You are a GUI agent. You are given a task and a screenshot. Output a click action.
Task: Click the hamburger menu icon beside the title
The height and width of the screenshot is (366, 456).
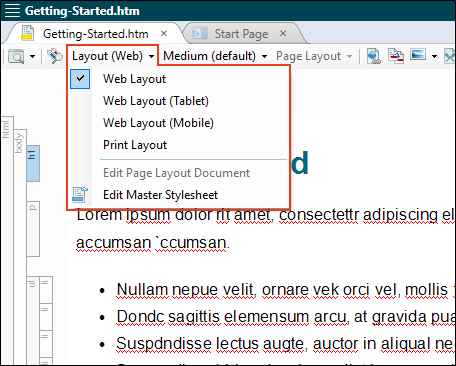[x=12, y=10]
